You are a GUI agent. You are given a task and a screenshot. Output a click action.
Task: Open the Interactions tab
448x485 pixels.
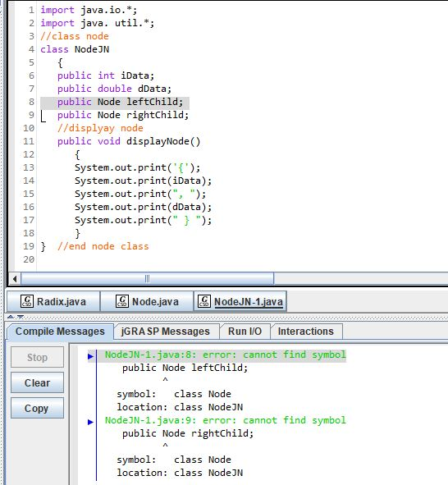point(306,332)
